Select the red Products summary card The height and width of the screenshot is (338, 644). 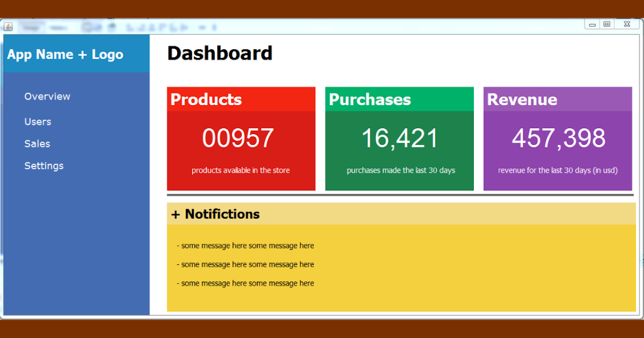pos(241,138)
